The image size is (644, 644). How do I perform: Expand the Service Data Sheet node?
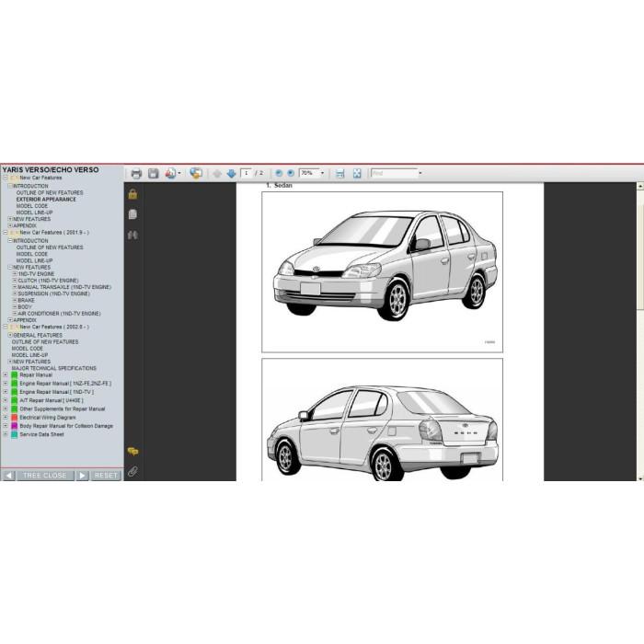pos(6,434)
